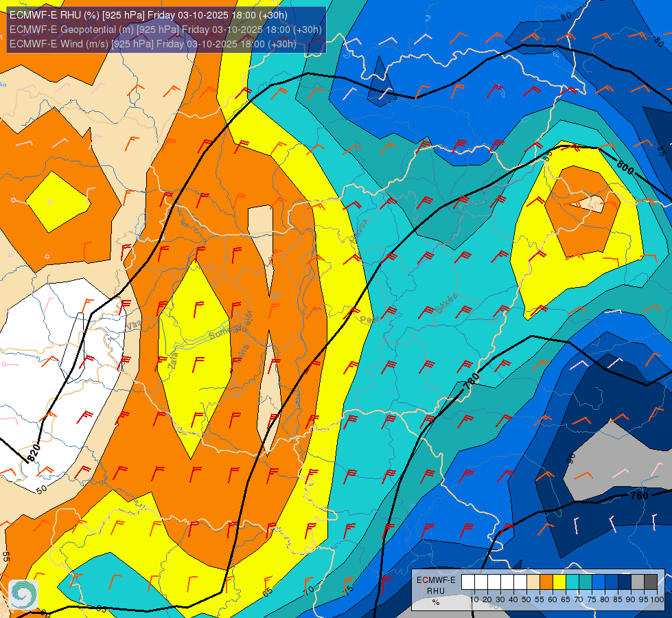Click the Heves county label
This screenshot has height=618, width=672.
pos(359,231)
